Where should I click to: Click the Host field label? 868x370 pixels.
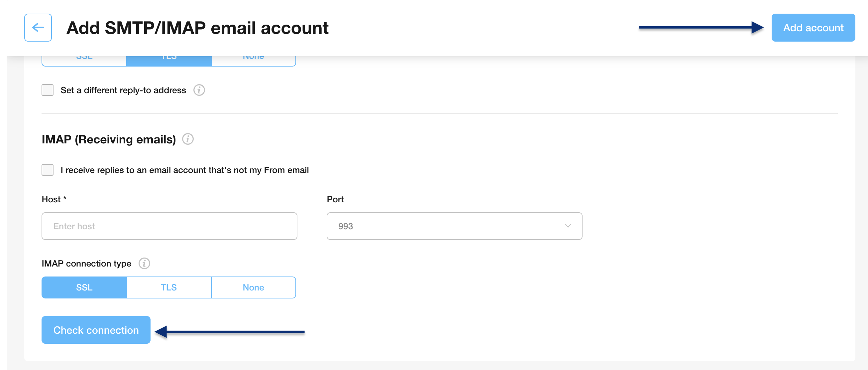[x=54, y=199]
